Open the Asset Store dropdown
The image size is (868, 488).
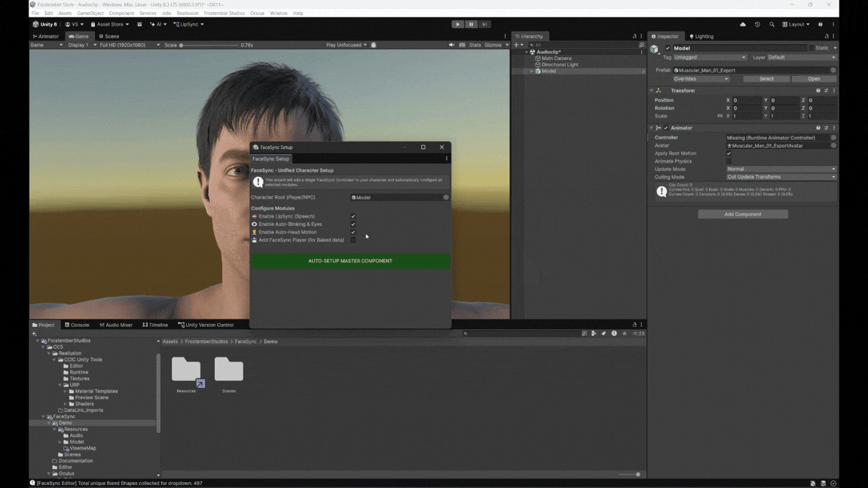[x=109, y=24]
